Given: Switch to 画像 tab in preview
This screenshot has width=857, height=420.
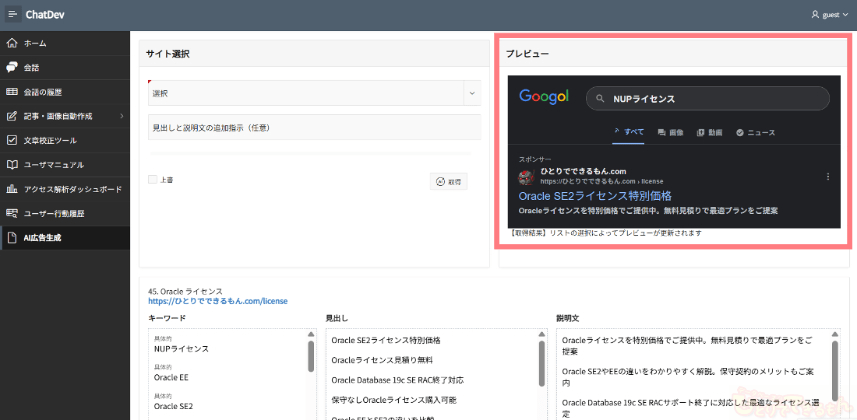Looking at the screenshot, I should [x=670, y=132].
